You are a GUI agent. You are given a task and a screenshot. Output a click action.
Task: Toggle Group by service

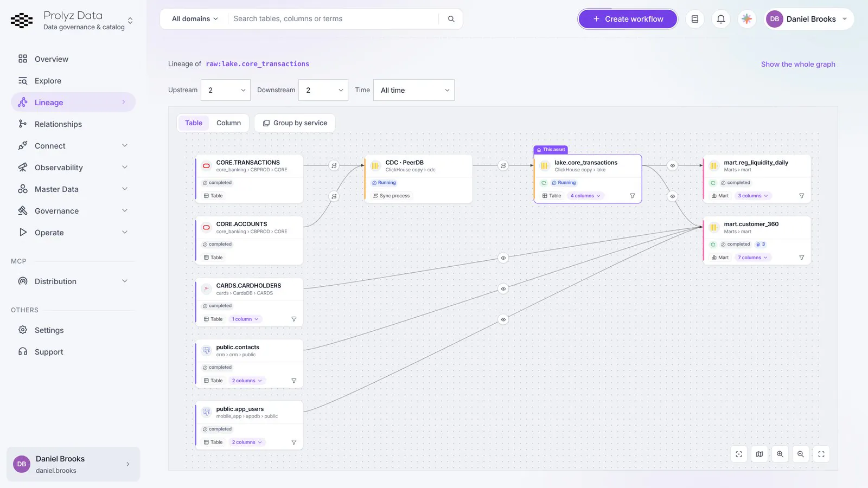(295, 123)
